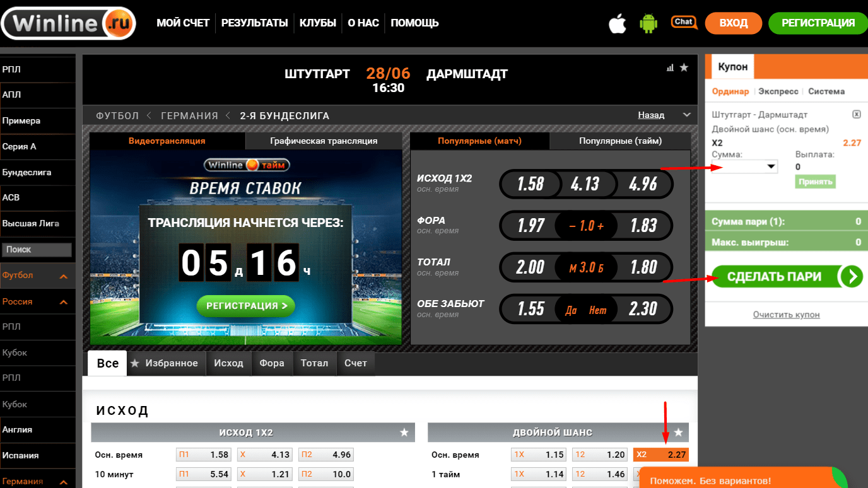Go to Германия breadcrumb
Viewport: 868px width, 488px height.
(x=189, y=115)
